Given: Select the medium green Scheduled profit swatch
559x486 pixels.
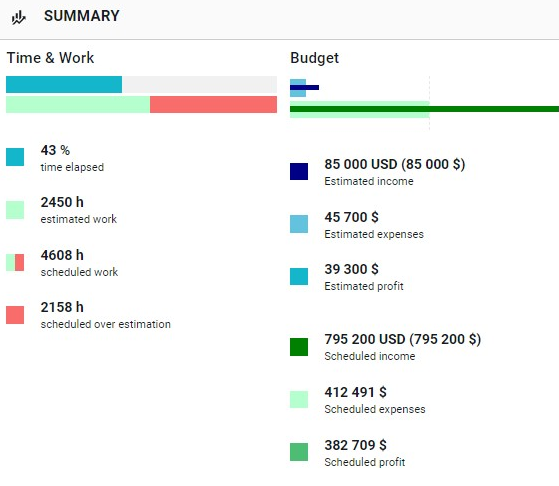Looking at the screenshot, I should point(299,452).
